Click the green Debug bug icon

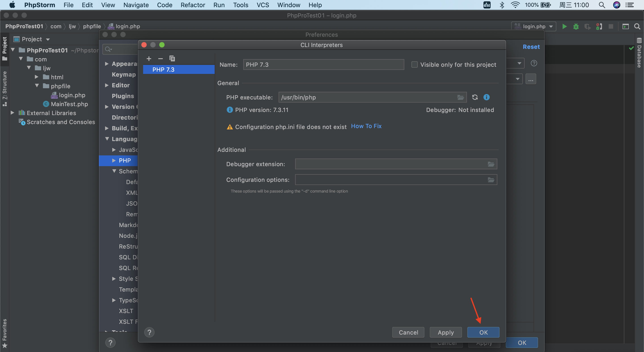[x=576, y=26]
